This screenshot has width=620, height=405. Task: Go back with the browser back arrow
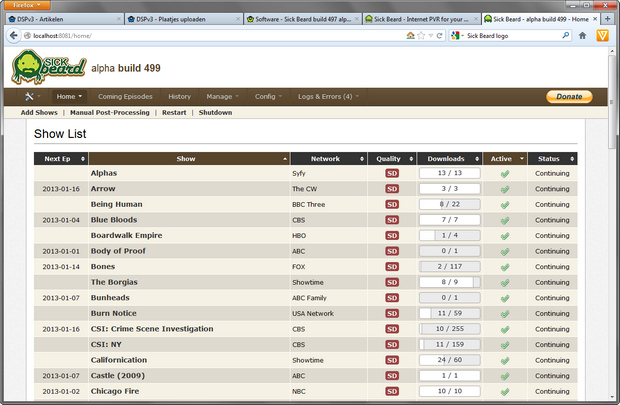(x=13, y=36)
